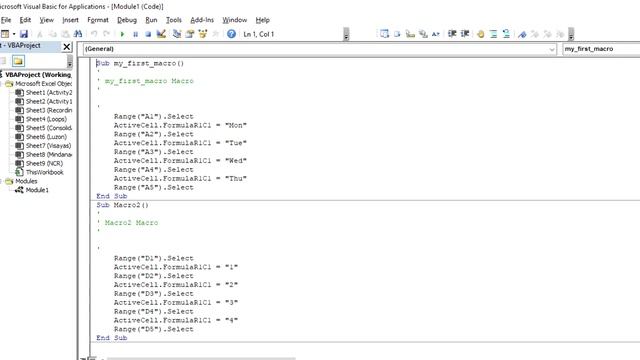This screenshot has width=640, height=360.
Task: Open the Tools menu
Action: pyautogui.click(x=173, y=20)
